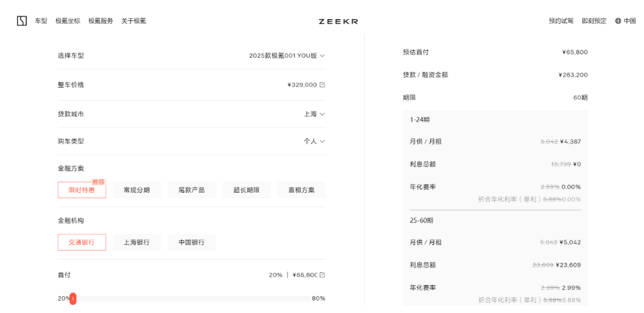Choose 上海银行 as financial institution
Image resolution: width=644 pixels, height=313 pixels.
[x=137, y=242]
